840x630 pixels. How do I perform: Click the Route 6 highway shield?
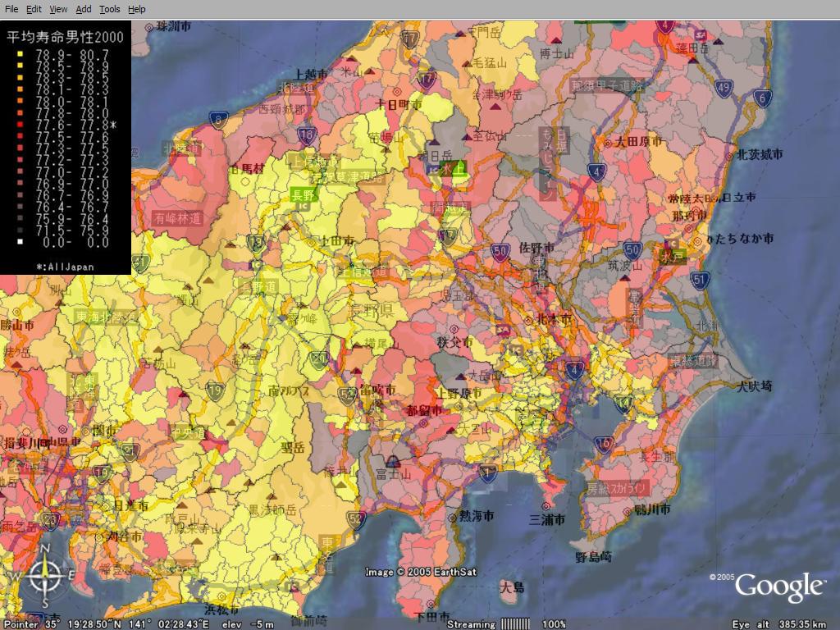(763, 98)
